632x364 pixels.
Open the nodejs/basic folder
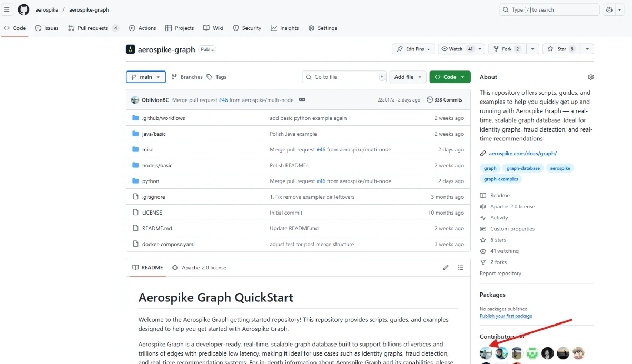(x=157, y=165)
